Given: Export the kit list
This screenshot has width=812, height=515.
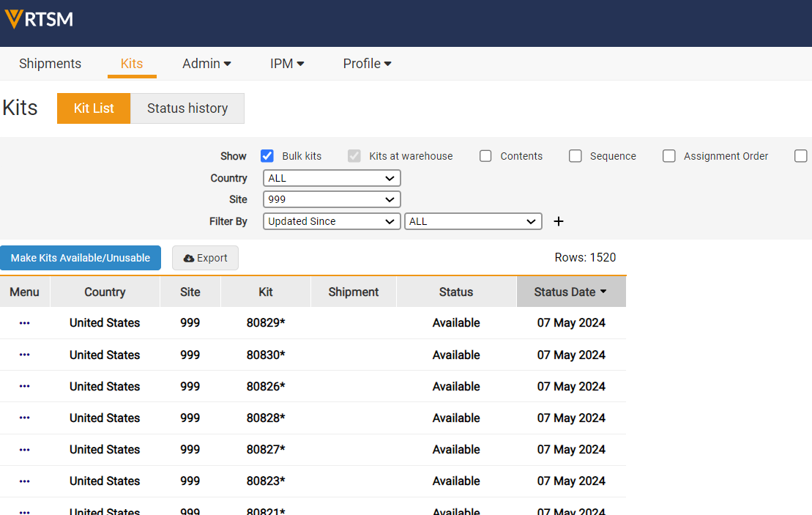Looking at the screenshot, I should pyautogui.click(x=205, y=258).
